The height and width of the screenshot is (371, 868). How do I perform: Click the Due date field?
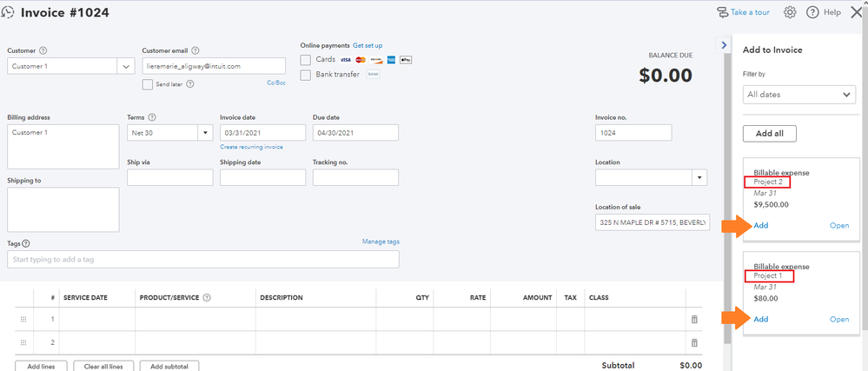(x=356, y=133)
